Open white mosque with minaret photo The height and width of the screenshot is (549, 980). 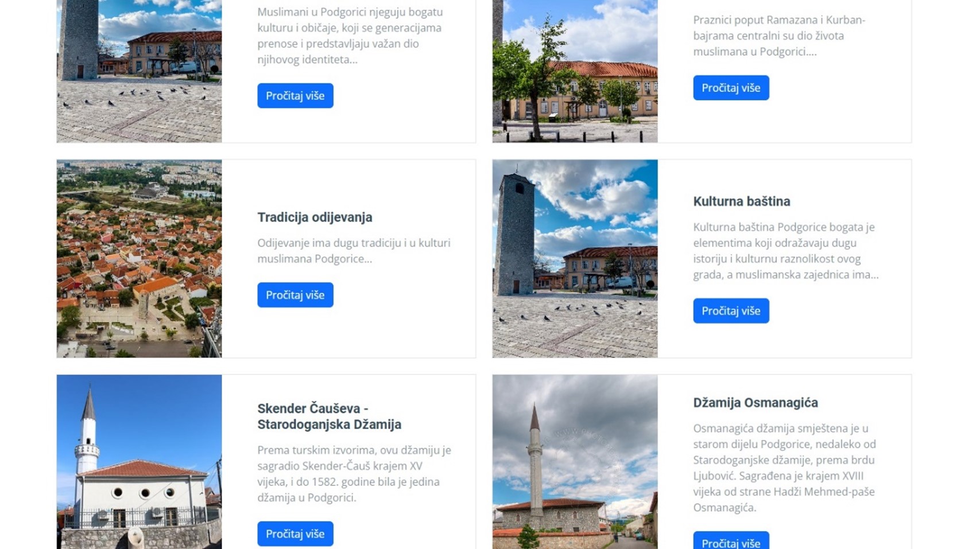(139, 462)
